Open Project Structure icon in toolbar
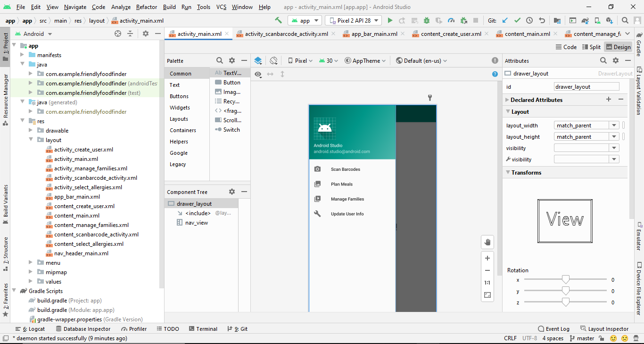 [x=557, y=20]
